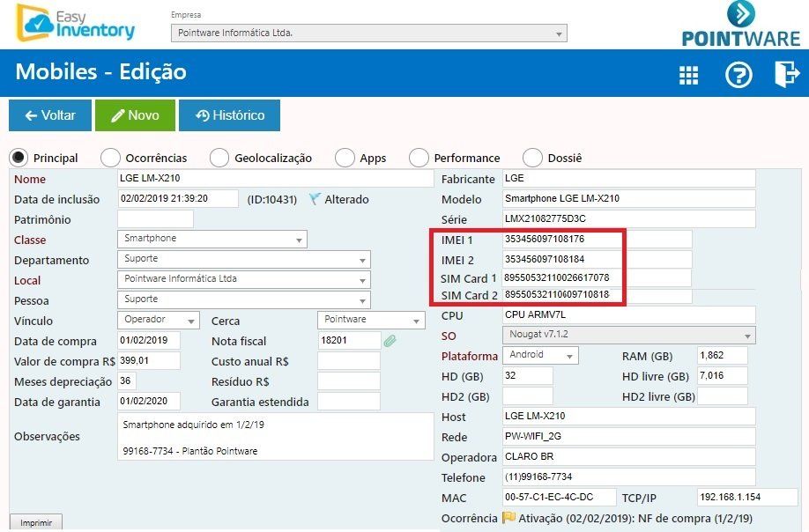Create a new record with Novo
Viewport: 809px width, 532px height.
[x=135, y=115]
